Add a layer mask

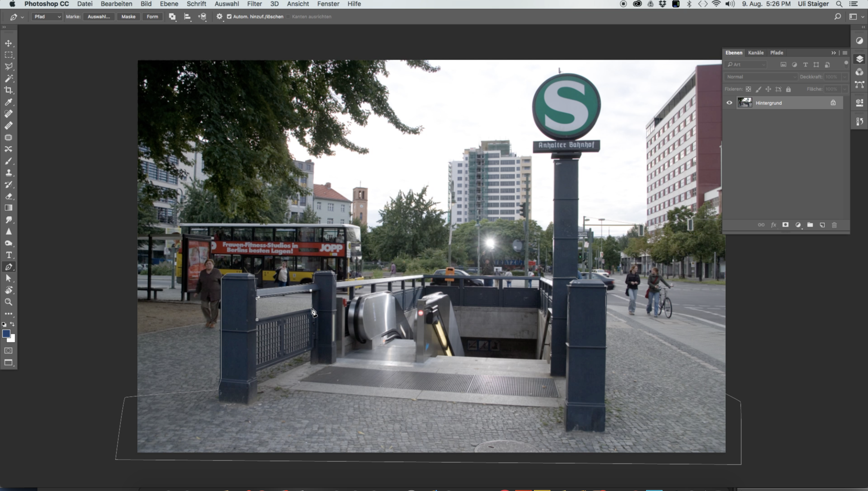[785, 225]
